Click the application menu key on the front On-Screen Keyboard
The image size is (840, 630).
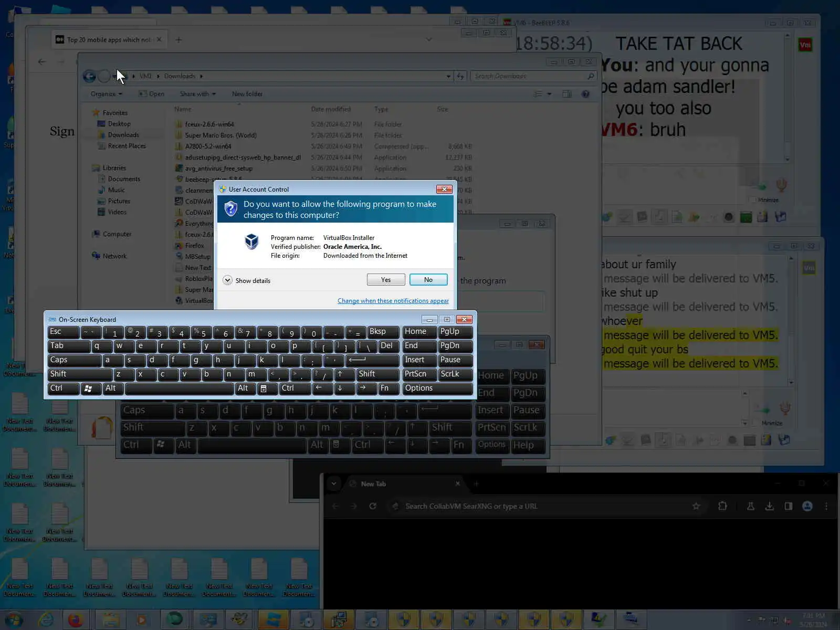(267, 388)
